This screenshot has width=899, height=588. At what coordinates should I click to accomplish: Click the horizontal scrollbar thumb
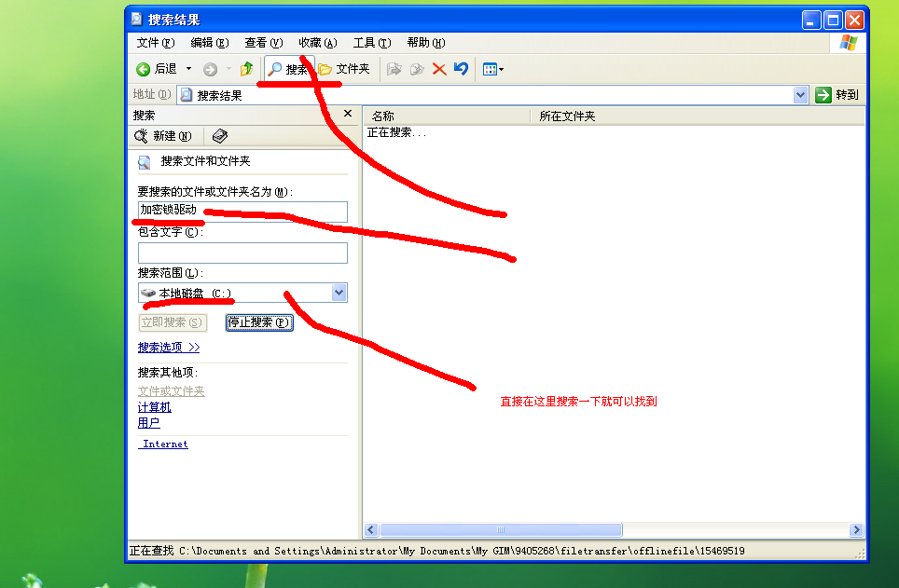(501, 530)
